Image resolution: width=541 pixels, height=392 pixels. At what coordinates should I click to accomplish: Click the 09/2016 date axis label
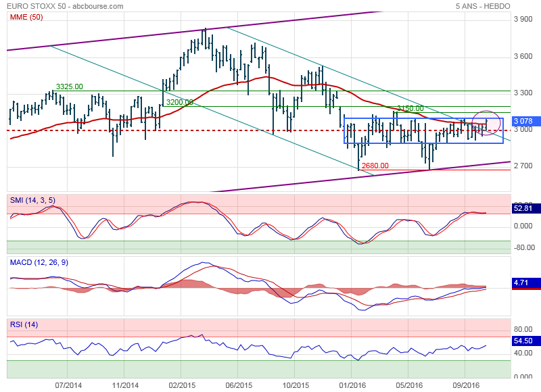tap(466, 385)
